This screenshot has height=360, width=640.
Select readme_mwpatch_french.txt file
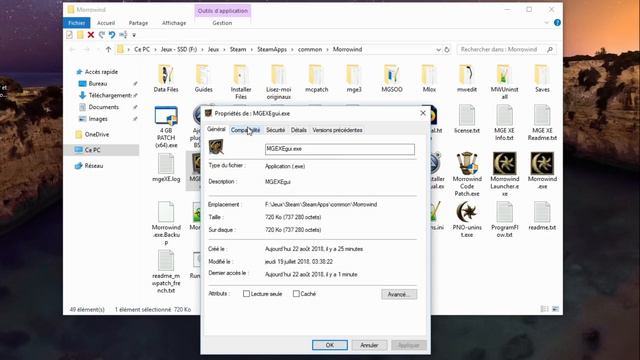[166, 272]
